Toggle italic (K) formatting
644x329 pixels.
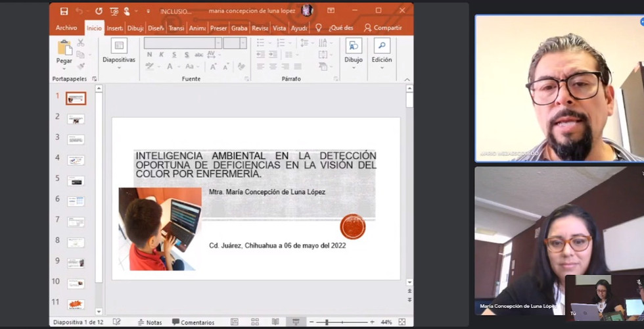pyautogui.click(x=162, y=54)
